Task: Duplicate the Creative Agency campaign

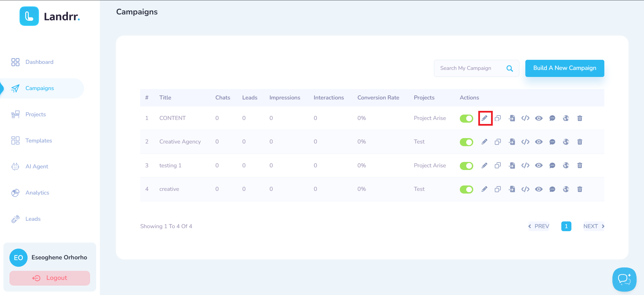Action: (x=498, y=142)
